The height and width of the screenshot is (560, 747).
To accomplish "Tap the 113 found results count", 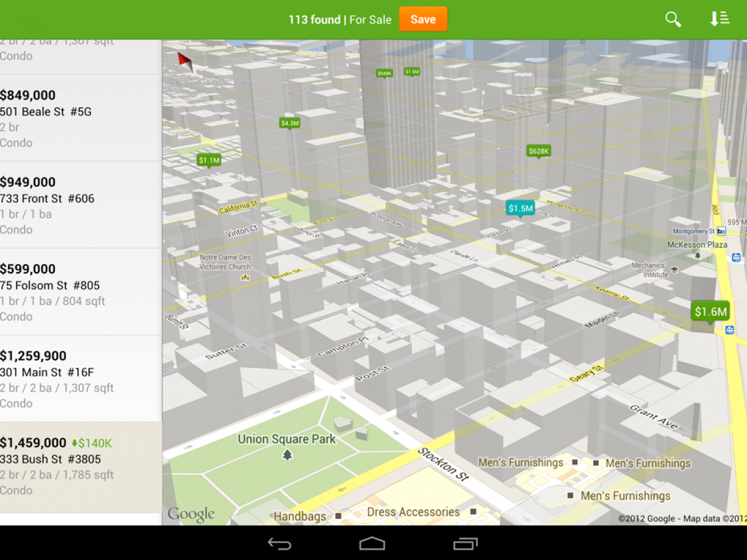I will 314,20.
